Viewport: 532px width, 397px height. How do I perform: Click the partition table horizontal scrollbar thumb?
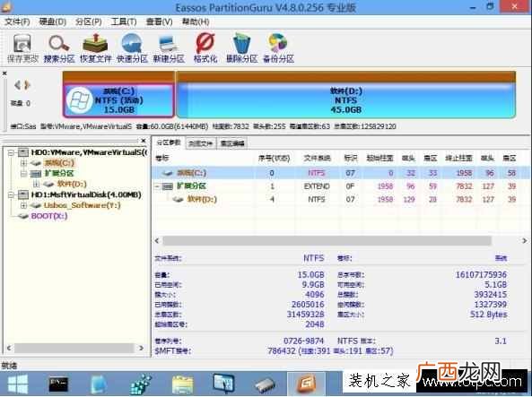point(327,241)
